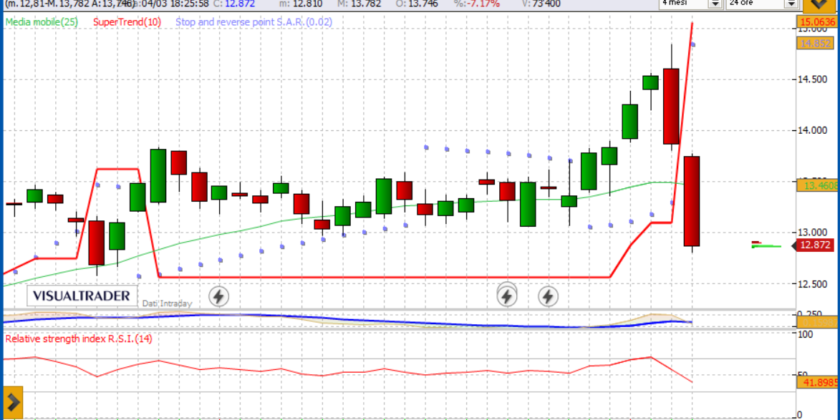
Task: Open the '4 mesi' period dropdown
Action: 691,3
